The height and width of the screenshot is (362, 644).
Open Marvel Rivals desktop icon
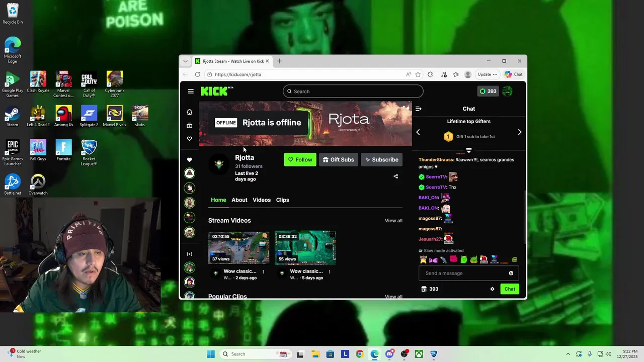tap(115, 117)
